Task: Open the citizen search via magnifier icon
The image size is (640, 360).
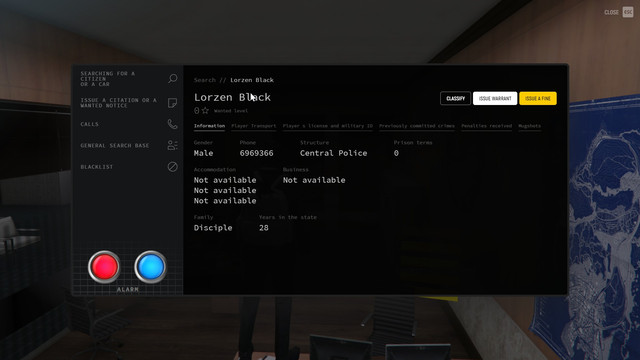Action: [173, 78]
